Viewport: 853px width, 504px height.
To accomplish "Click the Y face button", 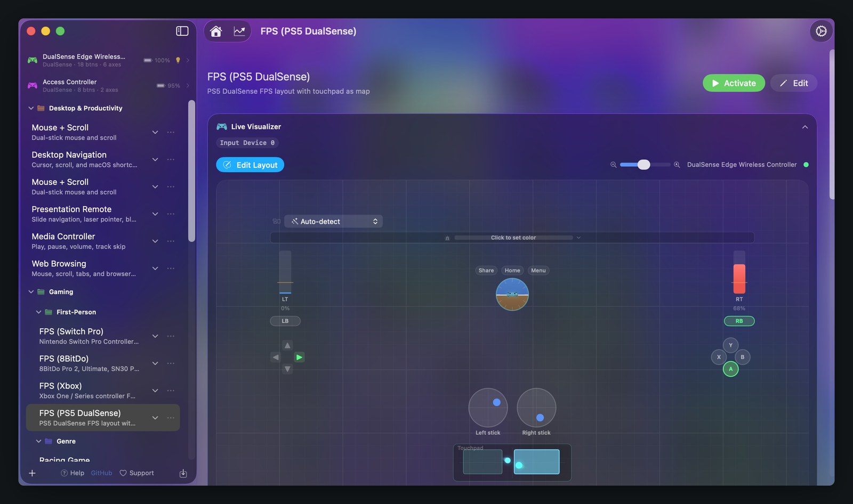I will point(730,345).
